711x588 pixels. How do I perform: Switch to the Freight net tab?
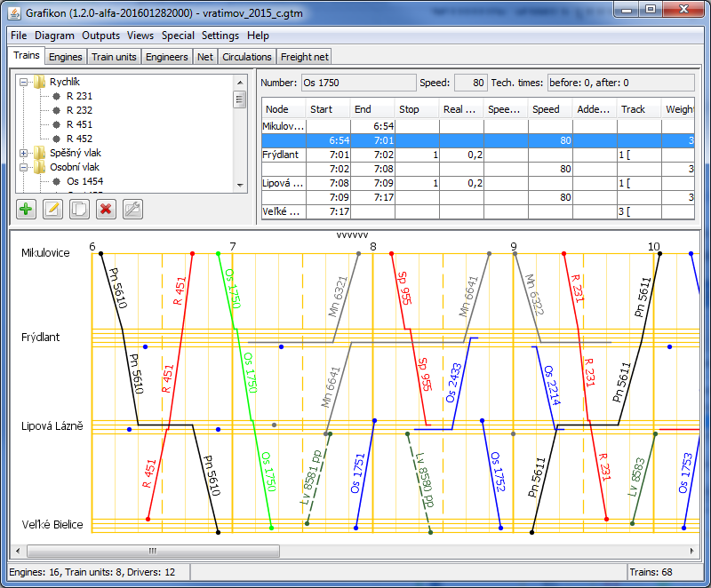point(304,57)
